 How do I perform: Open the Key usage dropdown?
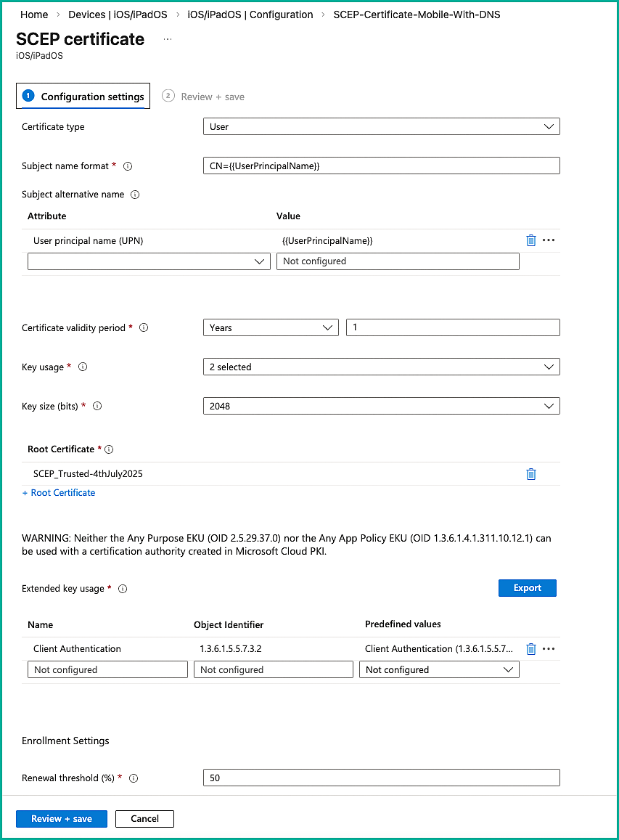[381, 367]
